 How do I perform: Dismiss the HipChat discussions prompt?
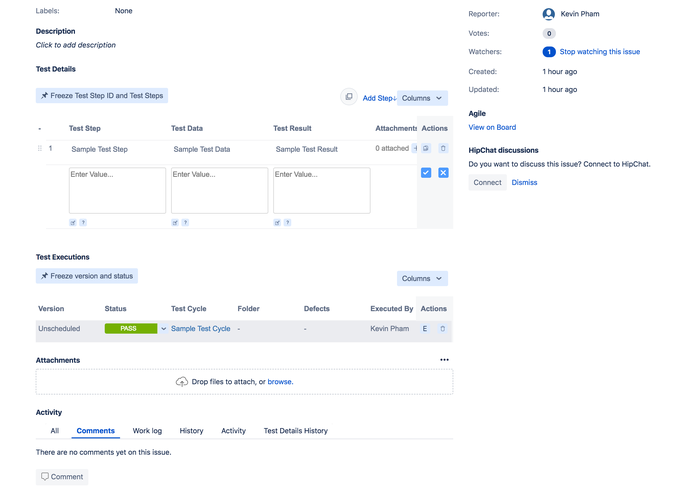click(524, 183)
